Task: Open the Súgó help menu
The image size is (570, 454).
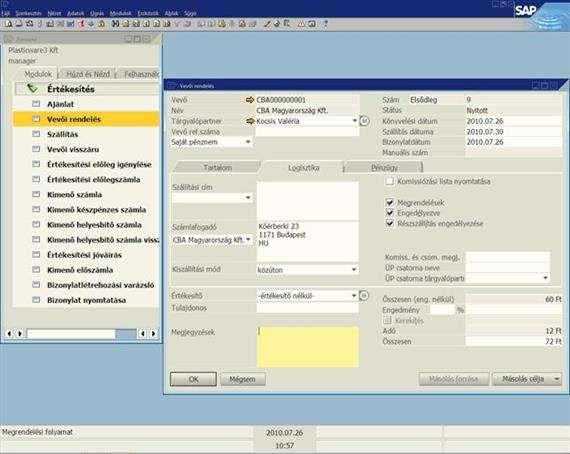Action: click(190, 13)
